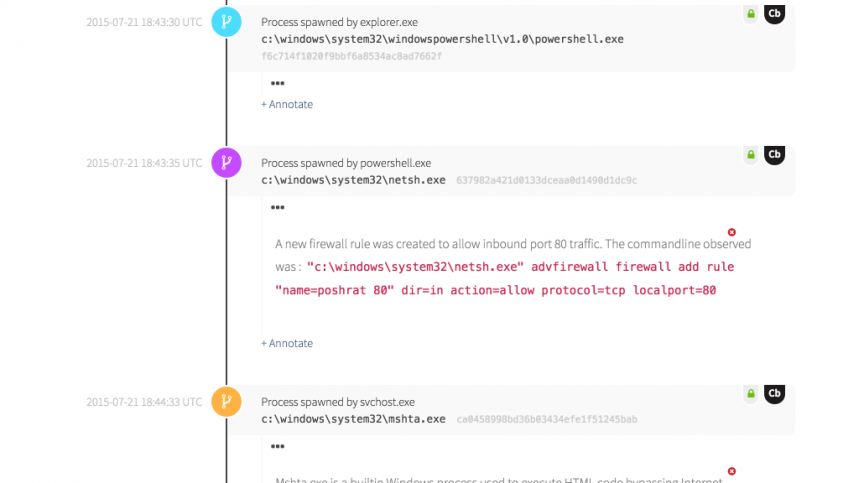Click the blue powershell.exe process node icon
864x483 pixels.
point(227,21)
